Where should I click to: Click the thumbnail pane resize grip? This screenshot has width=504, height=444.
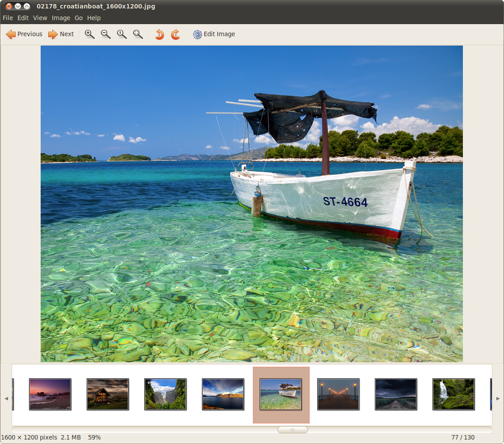click(x=292, y=429)
